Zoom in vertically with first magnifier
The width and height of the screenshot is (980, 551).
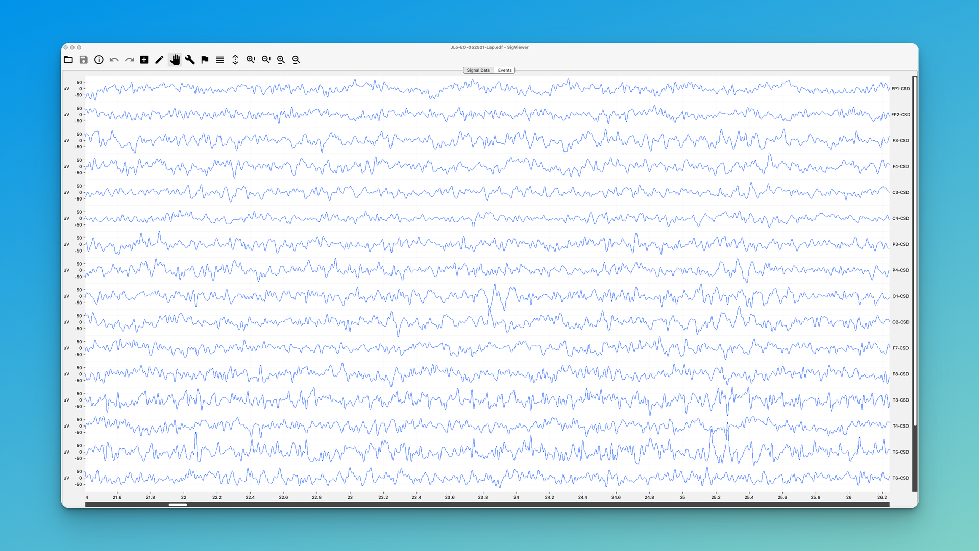click(251, 60)
